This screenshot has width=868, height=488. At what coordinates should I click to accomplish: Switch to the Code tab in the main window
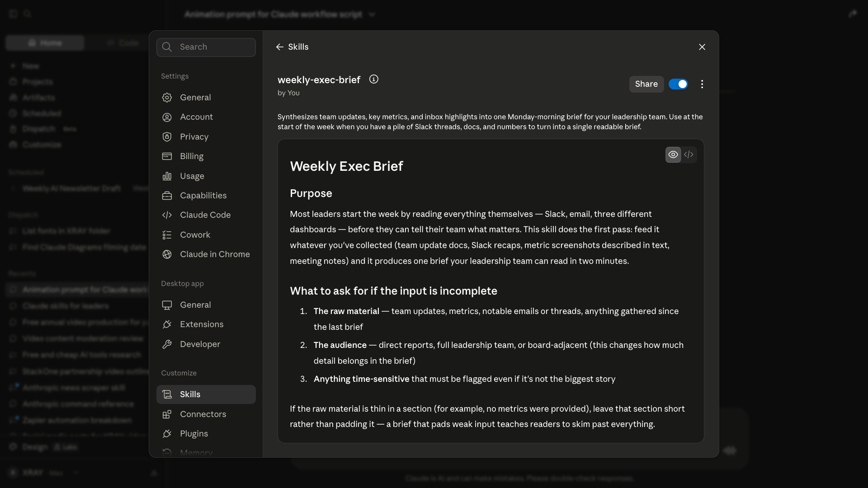click(123, 43)
